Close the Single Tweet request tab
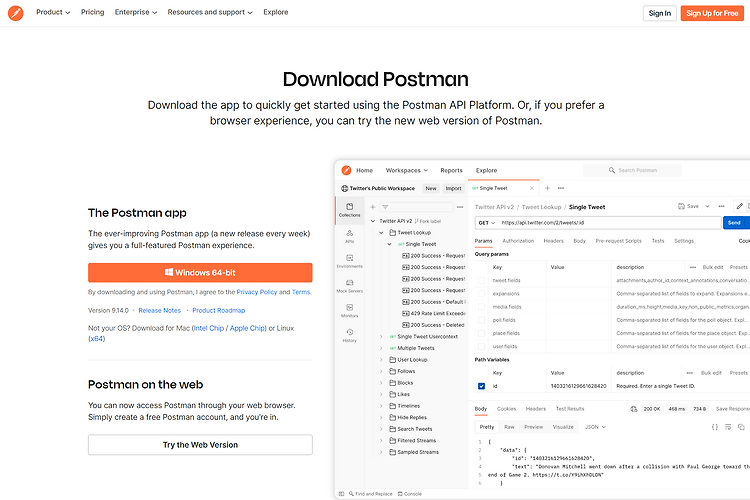The width and height of the screenshot is (750, 500). tap(531, 188)
